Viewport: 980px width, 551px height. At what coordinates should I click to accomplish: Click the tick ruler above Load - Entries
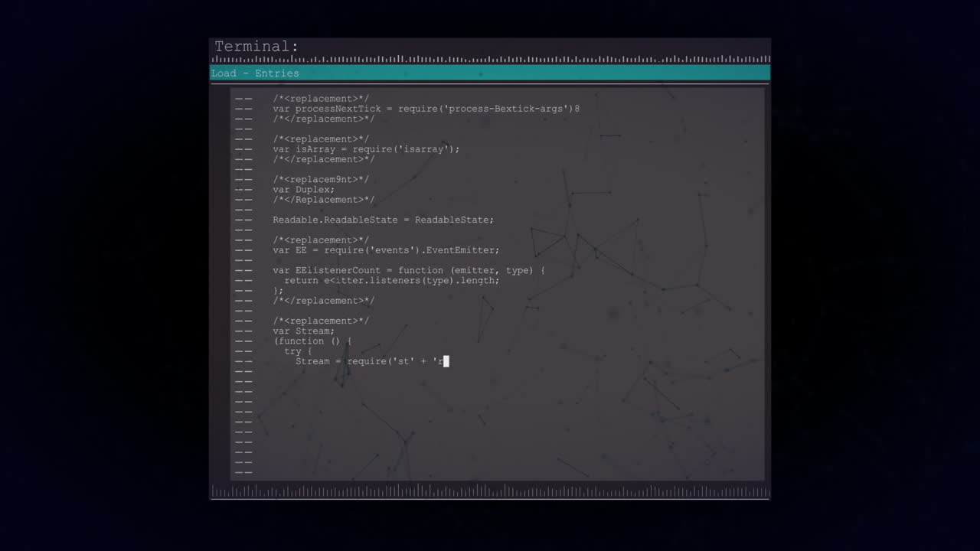490,59
